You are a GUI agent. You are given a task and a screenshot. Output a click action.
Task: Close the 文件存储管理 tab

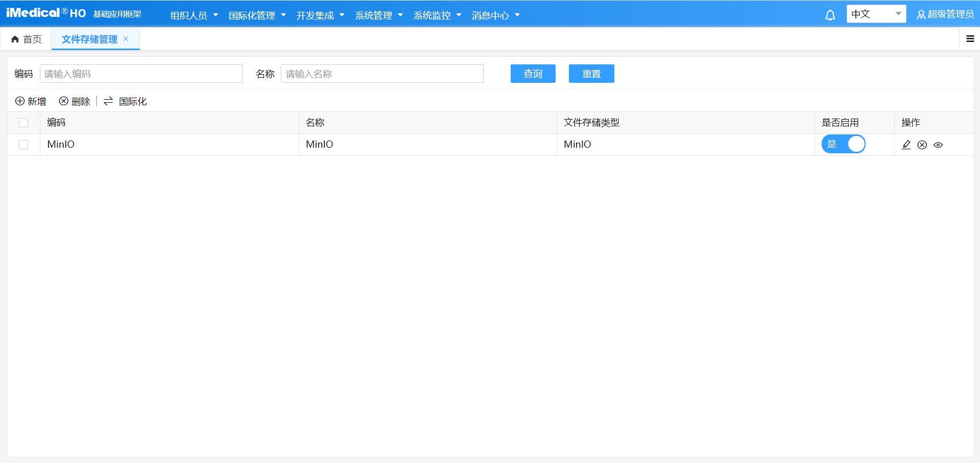click(126, 39)
